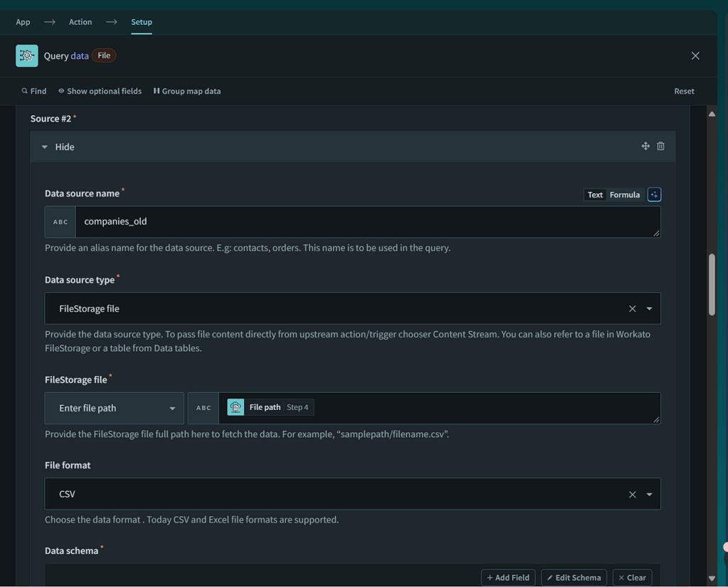The height and width of the screenshot is (587, 728).
Task: Clear the CSV file format selection
Action: 632,495
